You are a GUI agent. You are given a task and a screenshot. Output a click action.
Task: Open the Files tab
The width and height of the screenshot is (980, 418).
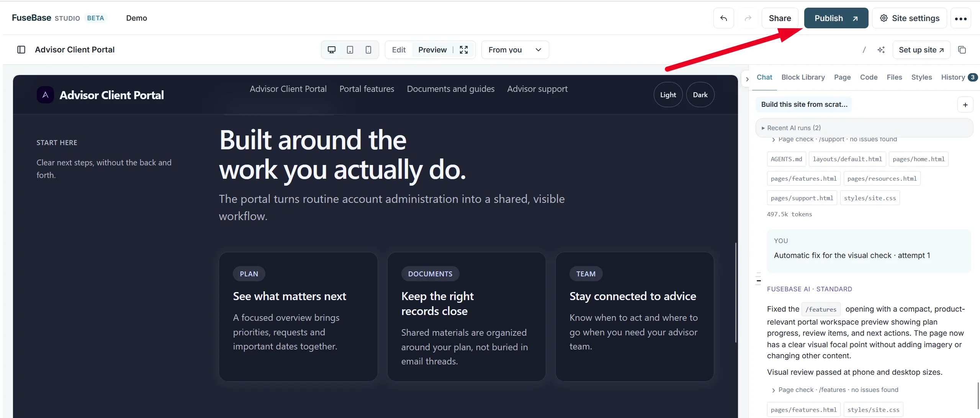click(x=894, y=77)
